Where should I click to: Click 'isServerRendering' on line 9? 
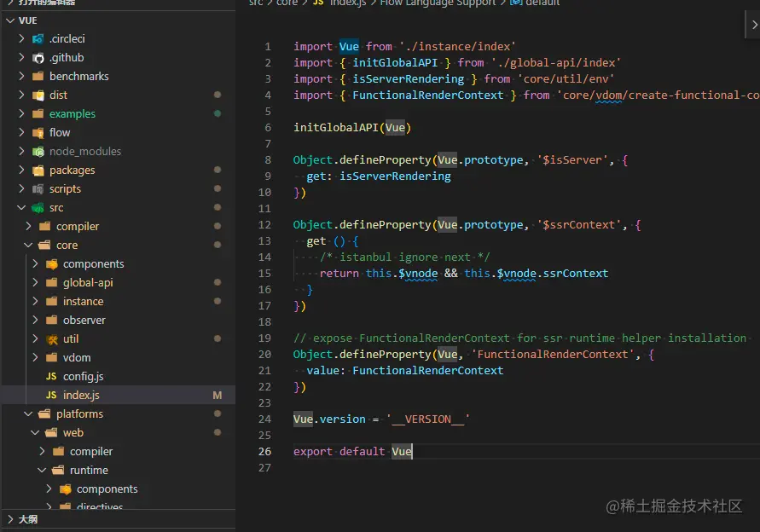pyautogui.click(x=395, y=176)
